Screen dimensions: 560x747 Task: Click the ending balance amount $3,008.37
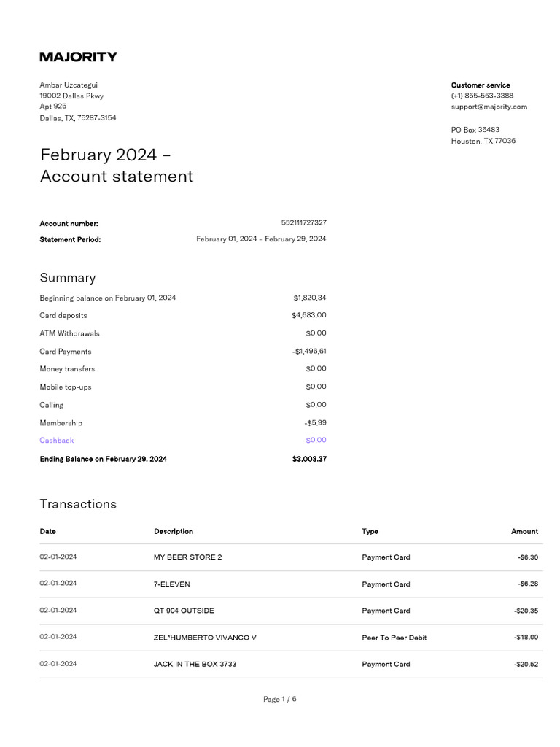pos(309,459)
